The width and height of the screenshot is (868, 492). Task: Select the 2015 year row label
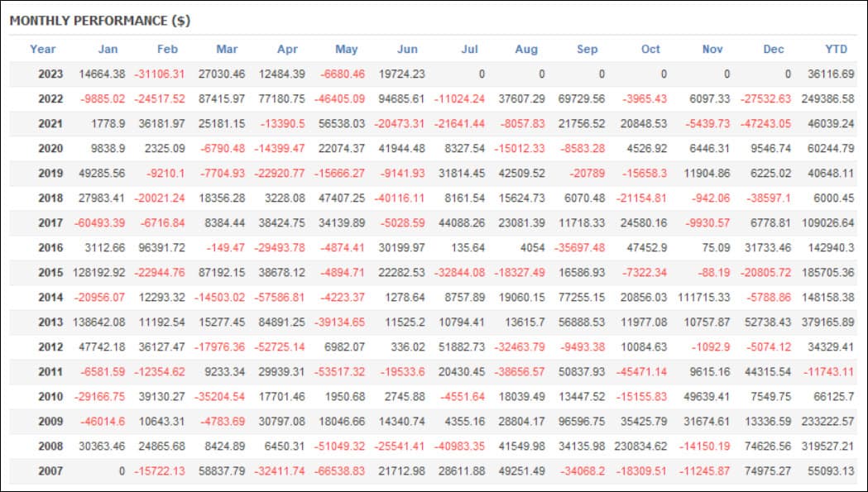click(50, 273)
